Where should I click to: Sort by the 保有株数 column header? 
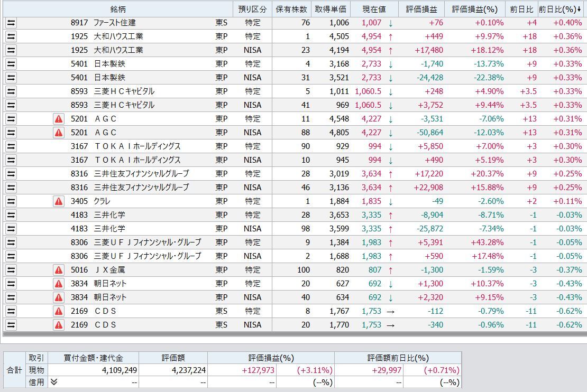tap(291, 10)
